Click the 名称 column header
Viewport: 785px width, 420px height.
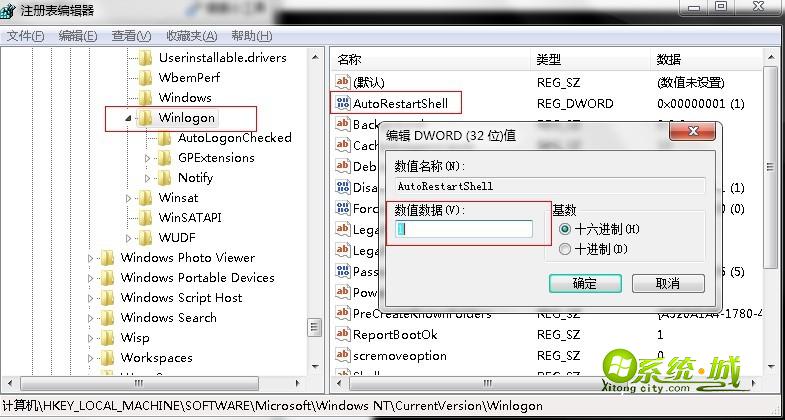pyautogui.click(x=349, y=59)
